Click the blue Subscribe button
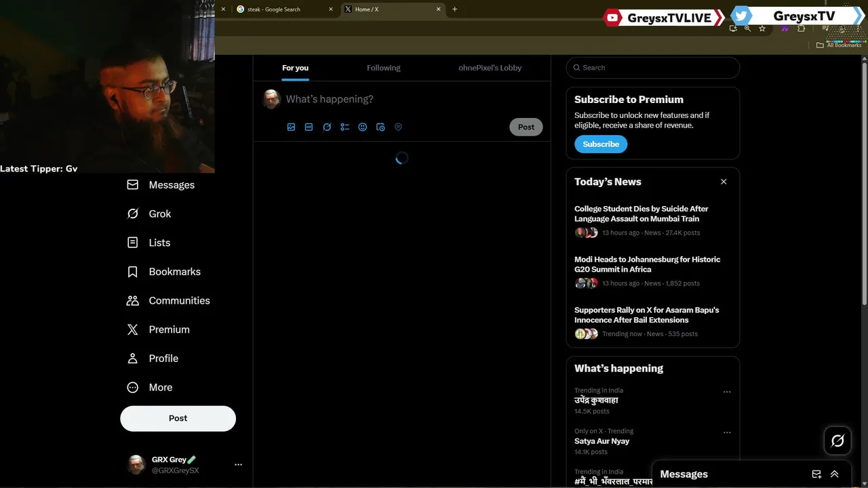The image size is (868, 488). click(601, 144)
